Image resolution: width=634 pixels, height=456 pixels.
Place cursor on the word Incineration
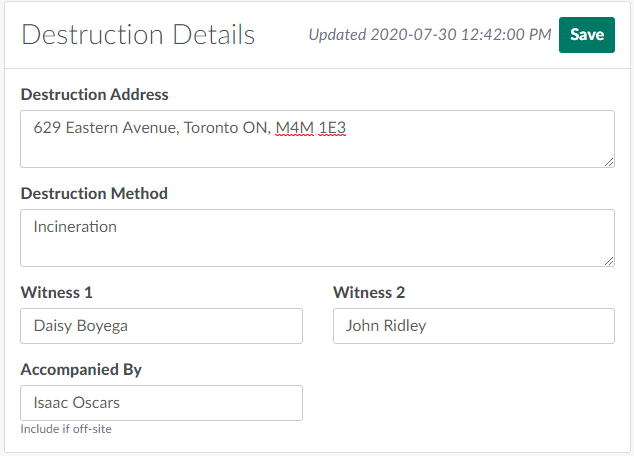pos(75,227)
